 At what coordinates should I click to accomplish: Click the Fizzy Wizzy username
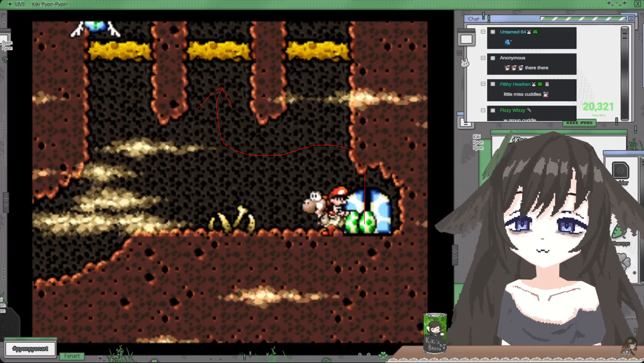point(512,111)
